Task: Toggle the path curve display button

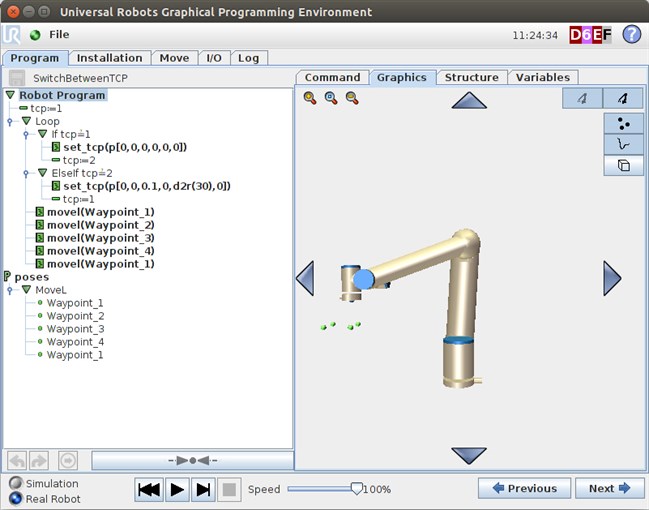Action: pos(623,144)
